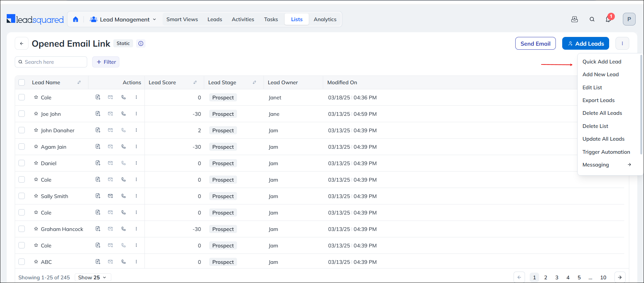Check the Graham Hancock row checkbox

(22, 229)
